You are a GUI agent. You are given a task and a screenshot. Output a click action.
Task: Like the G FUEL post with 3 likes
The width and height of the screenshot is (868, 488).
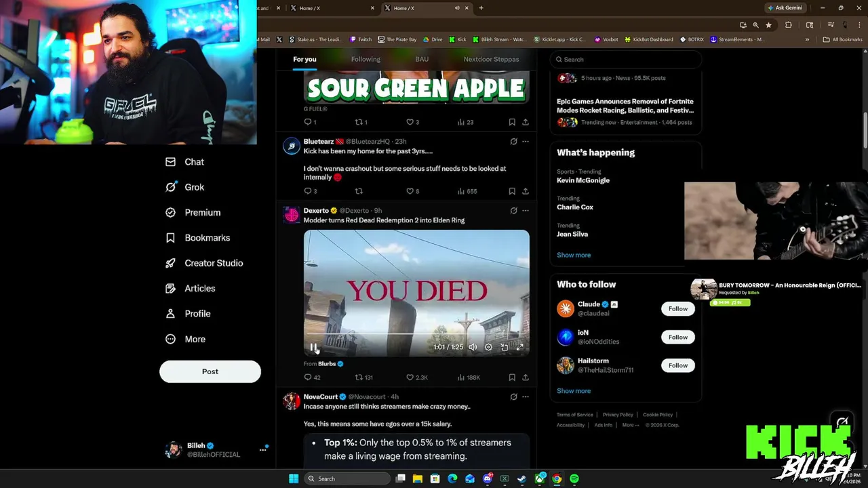412,122
